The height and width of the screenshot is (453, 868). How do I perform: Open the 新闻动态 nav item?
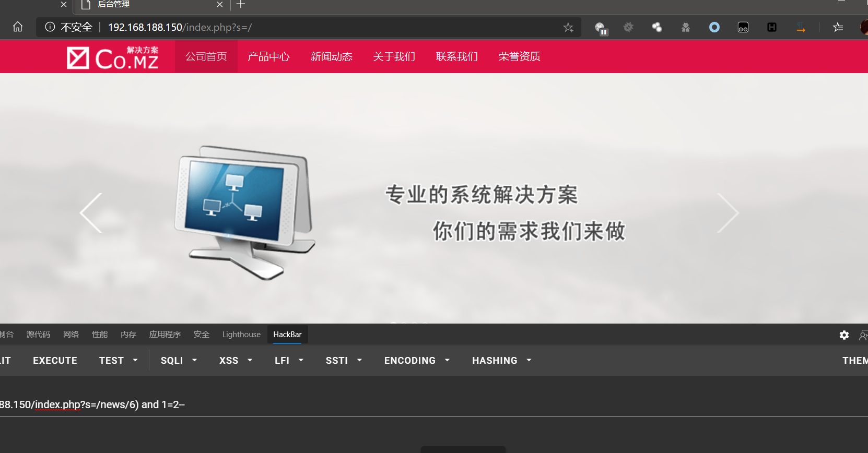[x=332, y=56]
